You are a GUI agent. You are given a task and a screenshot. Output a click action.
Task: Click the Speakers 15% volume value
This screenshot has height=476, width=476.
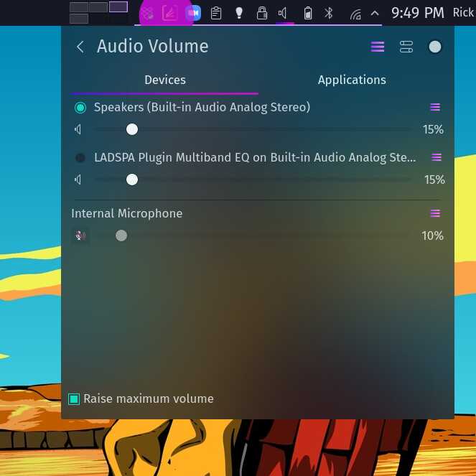(433, 130)
